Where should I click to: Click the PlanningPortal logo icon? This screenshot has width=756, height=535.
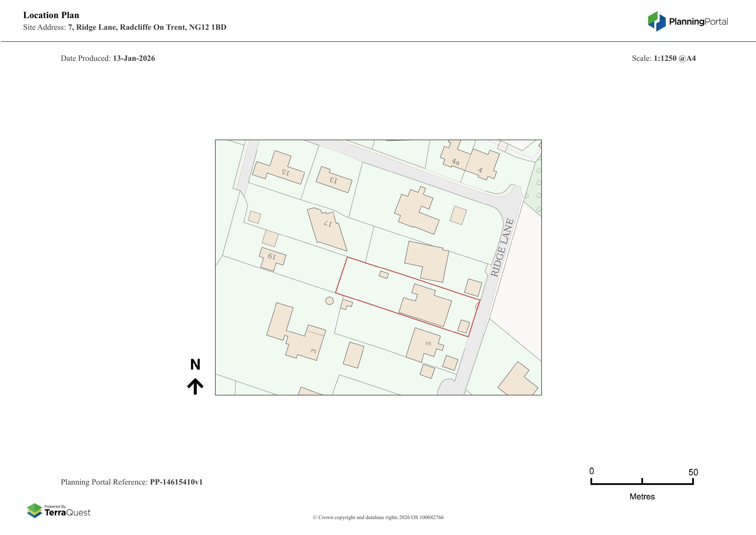tap(656, 21)
